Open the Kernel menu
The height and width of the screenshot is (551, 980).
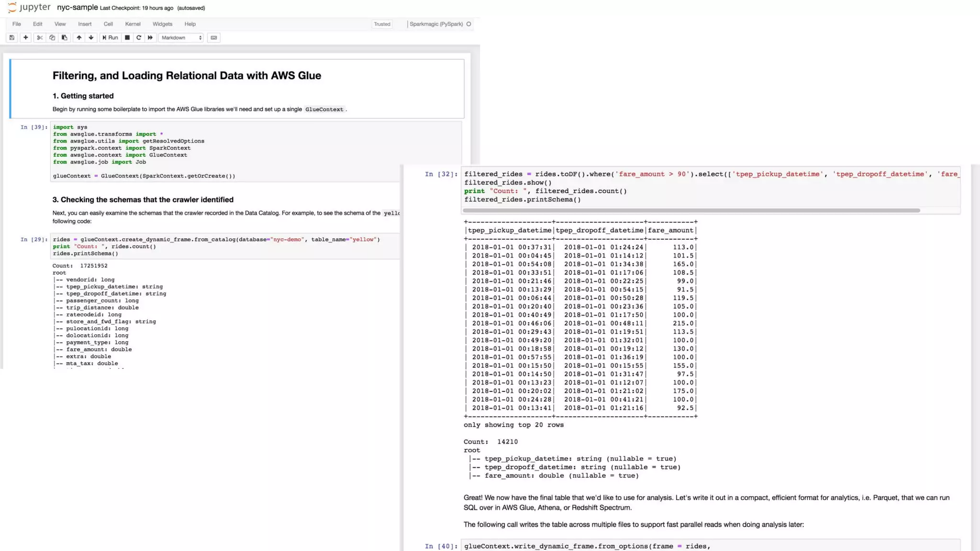coord(133,24)
